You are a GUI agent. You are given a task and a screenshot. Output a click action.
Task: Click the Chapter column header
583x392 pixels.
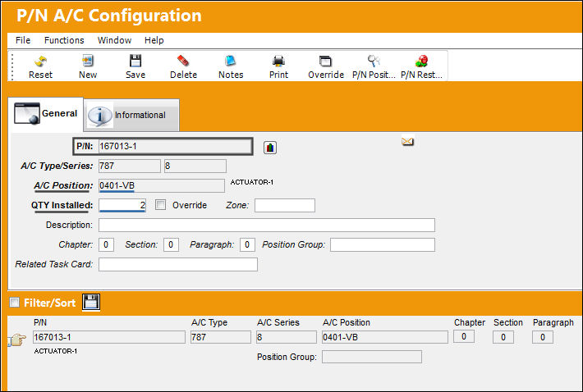[470, 322]
